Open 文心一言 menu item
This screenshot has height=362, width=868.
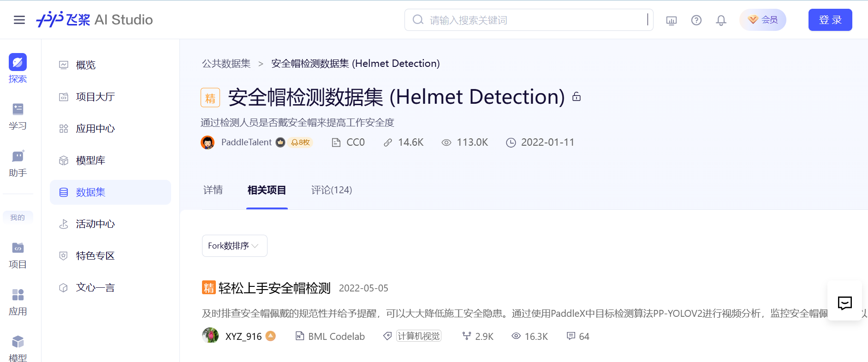110,288
